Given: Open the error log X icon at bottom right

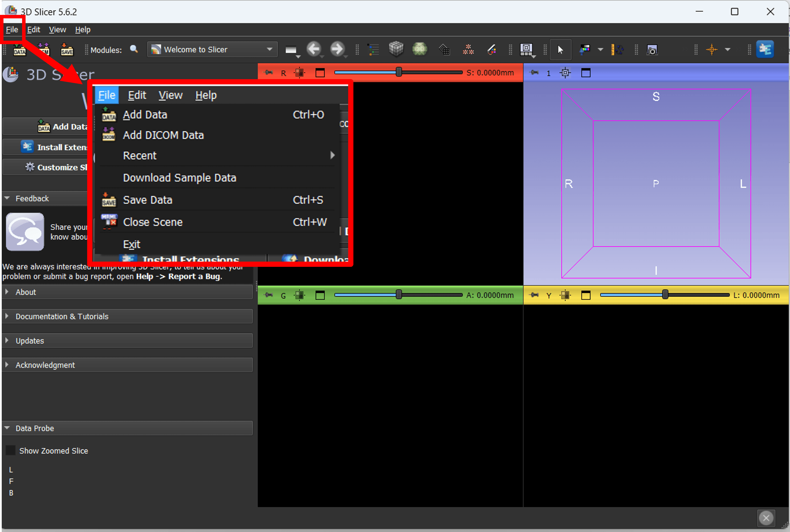Looking at the screenshot, I should click(x=766, y=518).
